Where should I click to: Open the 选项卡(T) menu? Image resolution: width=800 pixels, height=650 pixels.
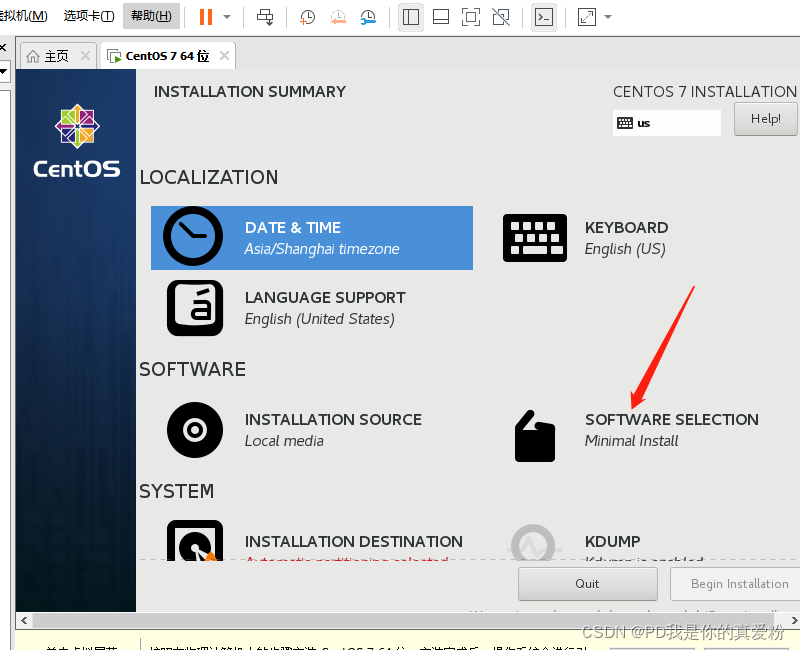click(x=89, y=16)
